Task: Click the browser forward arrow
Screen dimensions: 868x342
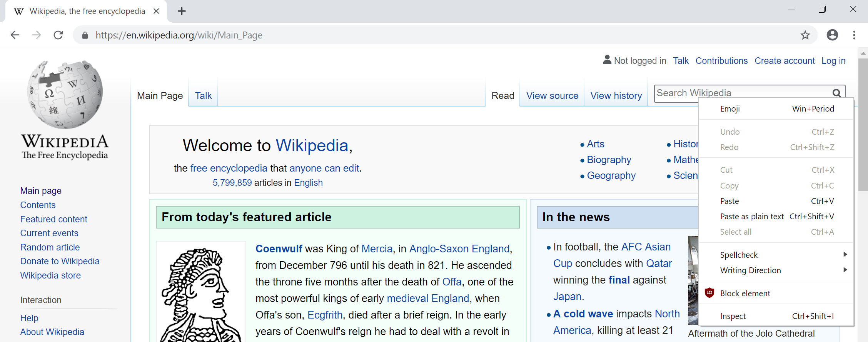Action: coord(37,35)
